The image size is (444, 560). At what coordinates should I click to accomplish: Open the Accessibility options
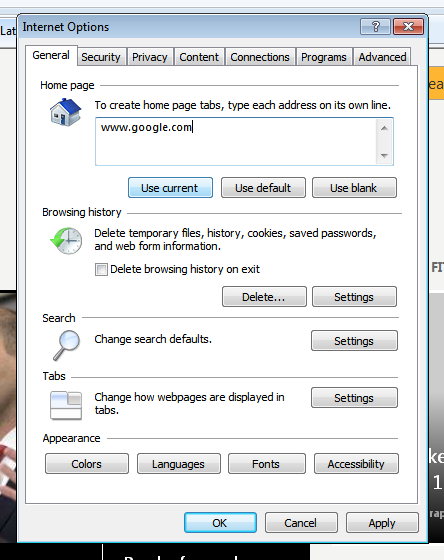[x=356, y=464]
